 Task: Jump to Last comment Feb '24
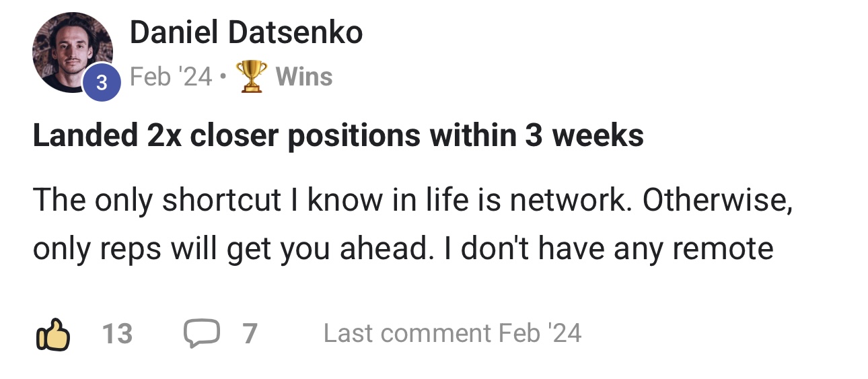(452, 334)
